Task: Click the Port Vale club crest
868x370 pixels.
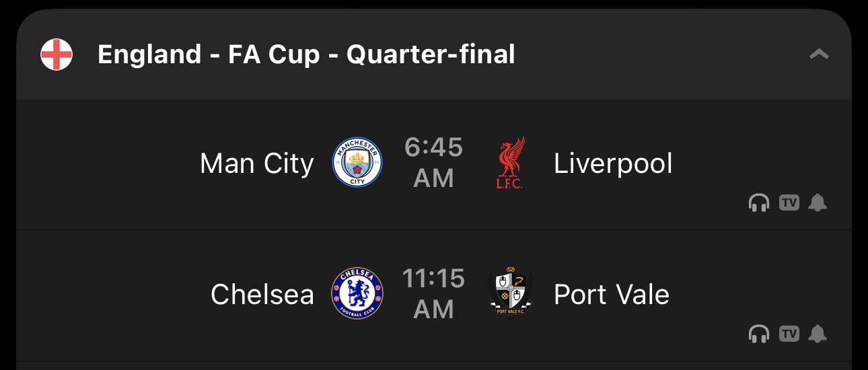Action: (x=510, y=293)
